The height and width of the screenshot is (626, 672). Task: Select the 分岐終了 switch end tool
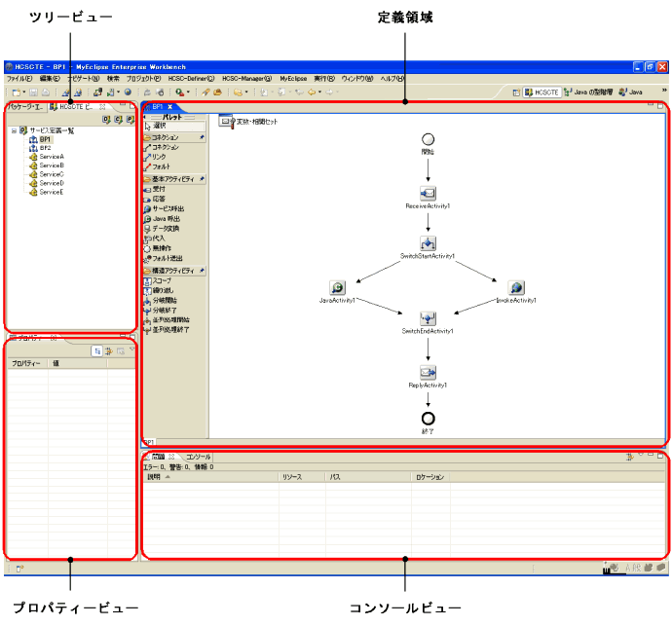click(x=160, y=311)
